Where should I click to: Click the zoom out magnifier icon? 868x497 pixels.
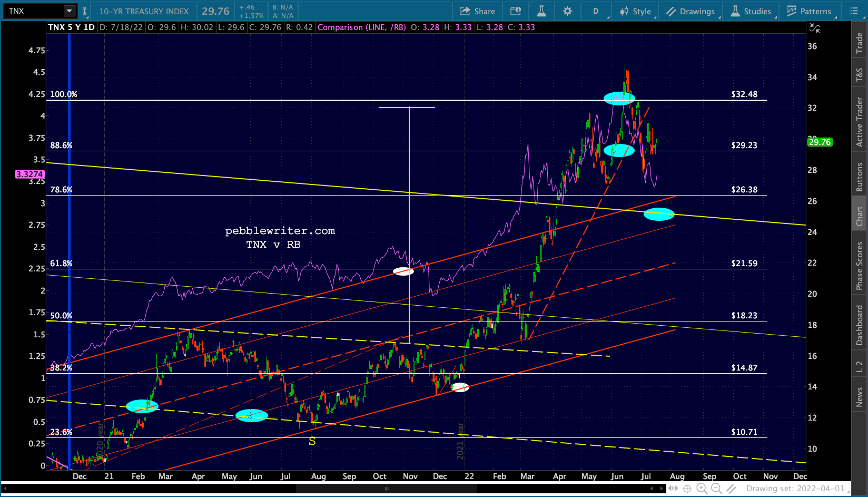tap(716, 489)
